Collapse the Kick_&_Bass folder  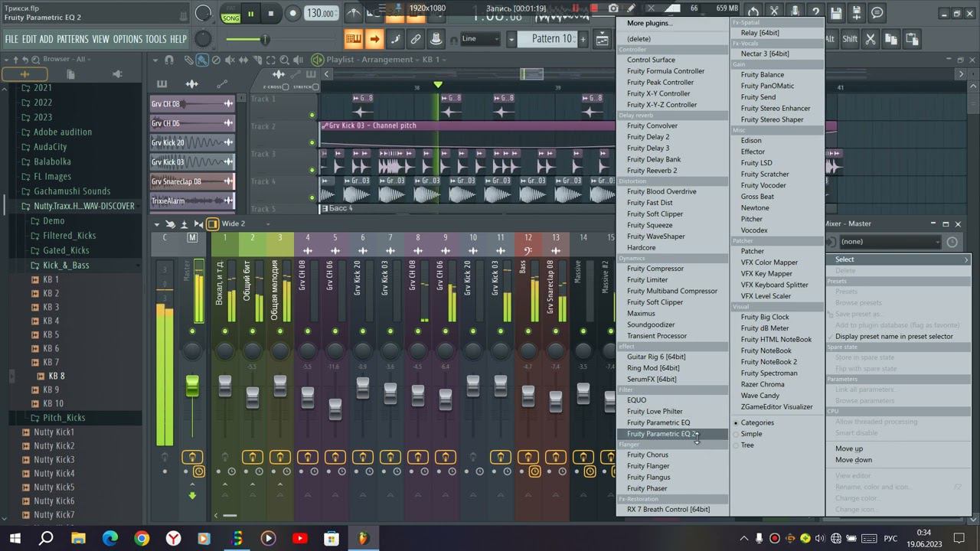click(66, 265)
